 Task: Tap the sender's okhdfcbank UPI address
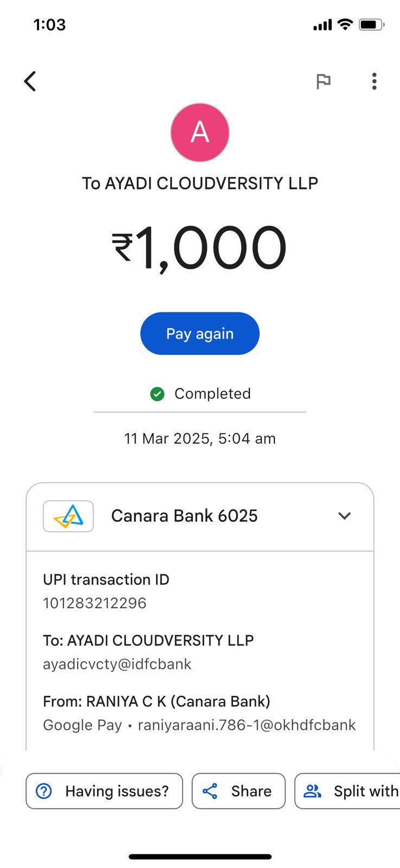(247, 725)
